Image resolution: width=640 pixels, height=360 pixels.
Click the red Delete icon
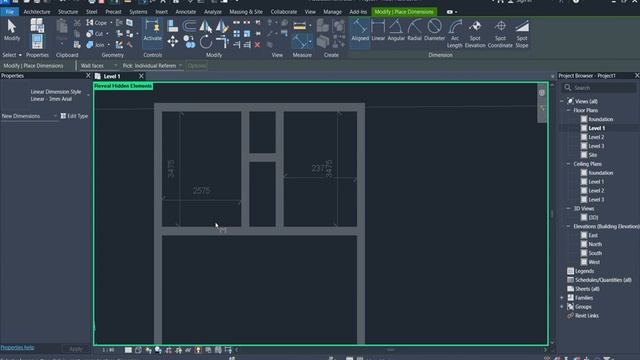point(258,45)
